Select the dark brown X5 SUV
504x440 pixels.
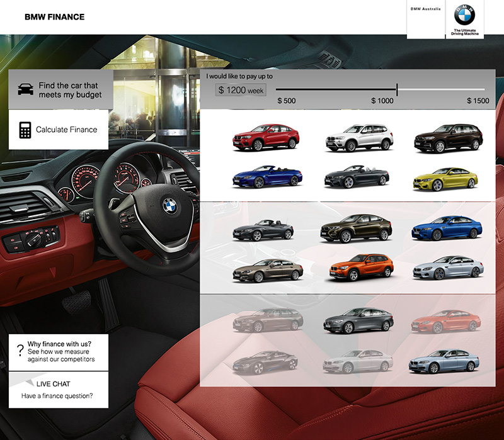449,138
